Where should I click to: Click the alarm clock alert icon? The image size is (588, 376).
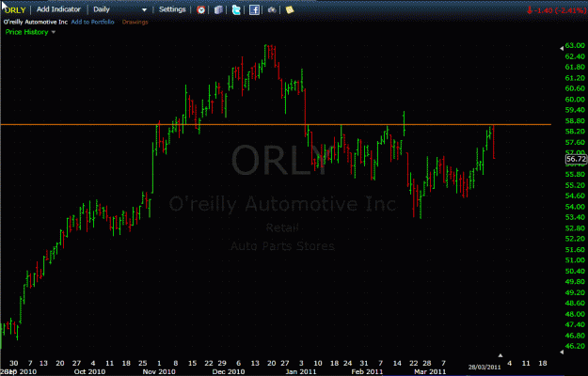click(201, 9)
